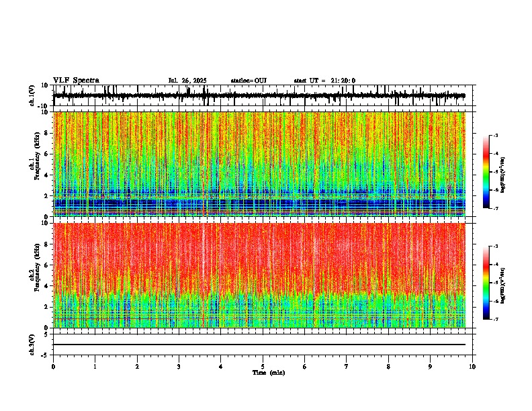Click the ch.3(V) axis label
Viewport: 532px width, 411px height.
pos(32,345)
